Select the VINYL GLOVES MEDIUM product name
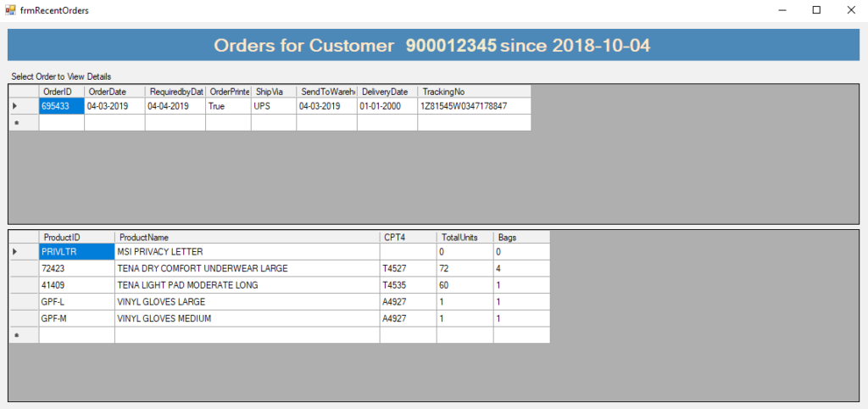Viewport: 868px width, 409px height. tap(247, 318)
